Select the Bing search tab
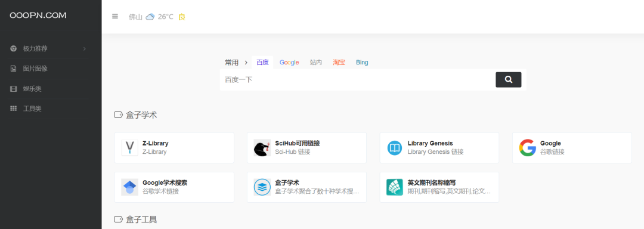Image resolution: width=644 pixels, height=229 pixels. coord(362,63)
